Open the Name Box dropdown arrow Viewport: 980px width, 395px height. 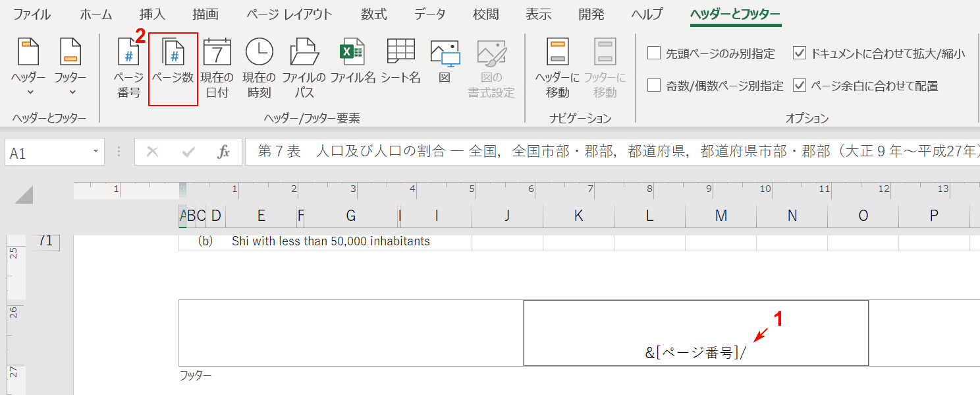(x=96, y=152)
